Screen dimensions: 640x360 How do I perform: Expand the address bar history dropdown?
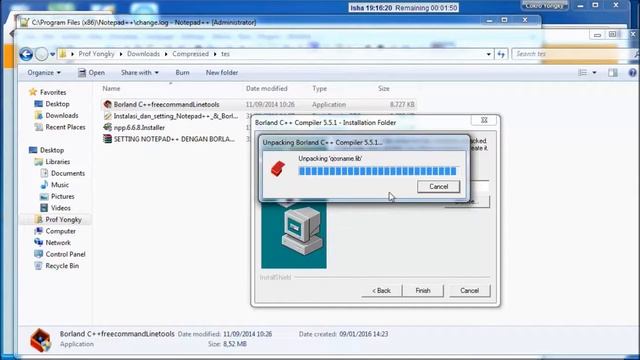pyautogui.click(x=489, y=54)
